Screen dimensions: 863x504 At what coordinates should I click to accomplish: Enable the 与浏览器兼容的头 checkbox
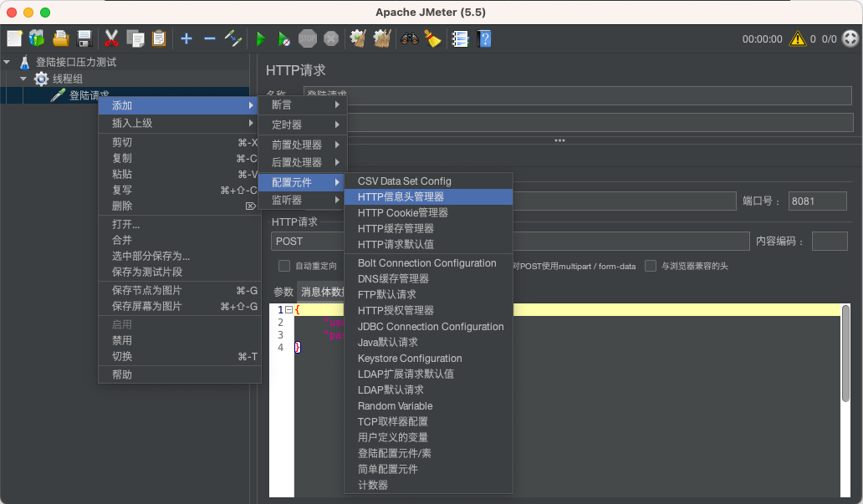[651, 266]
